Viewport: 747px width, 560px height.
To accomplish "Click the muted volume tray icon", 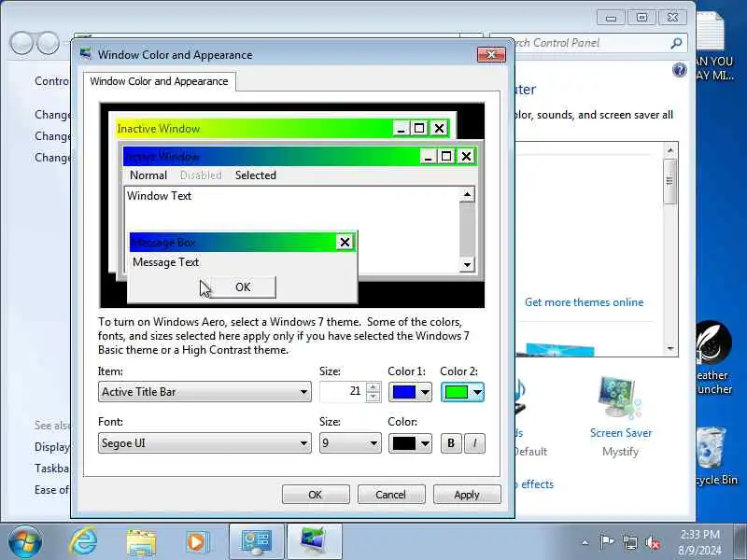I will coord(653,542).
